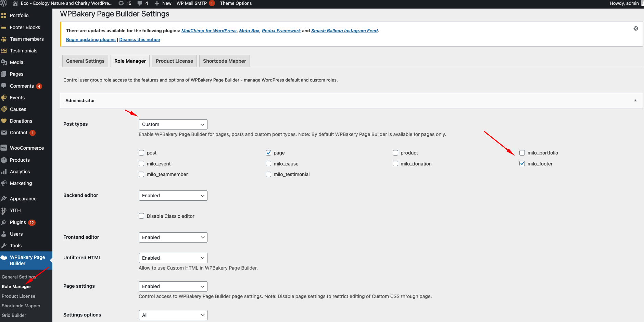Click the WooCommerce icon in sidebar
Screen dimensions: 644x322
tap(4, 148)
